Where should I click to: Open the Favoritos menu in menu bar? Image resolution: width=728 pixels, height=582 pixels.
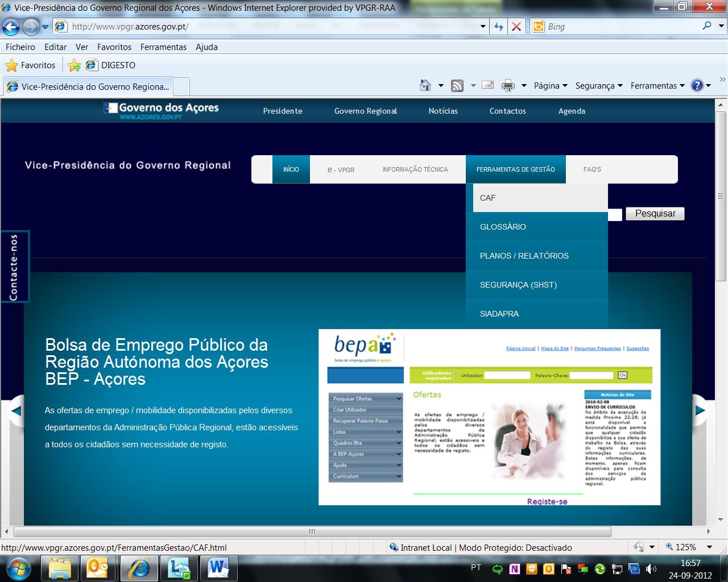coord(114,47)
